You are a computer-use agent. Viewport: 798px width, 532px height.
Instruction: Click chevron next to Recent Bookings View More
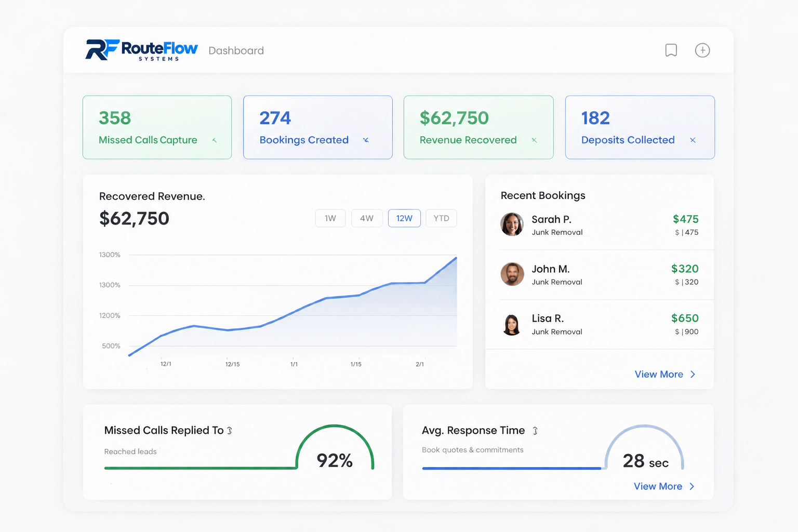tap(693, 375)
